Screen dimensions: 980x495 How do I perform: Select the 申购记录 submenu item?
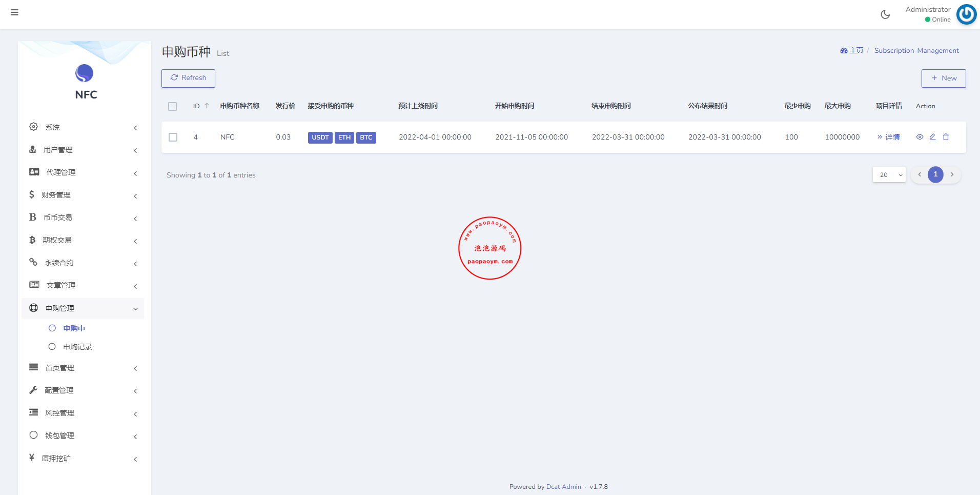[77, 347]
